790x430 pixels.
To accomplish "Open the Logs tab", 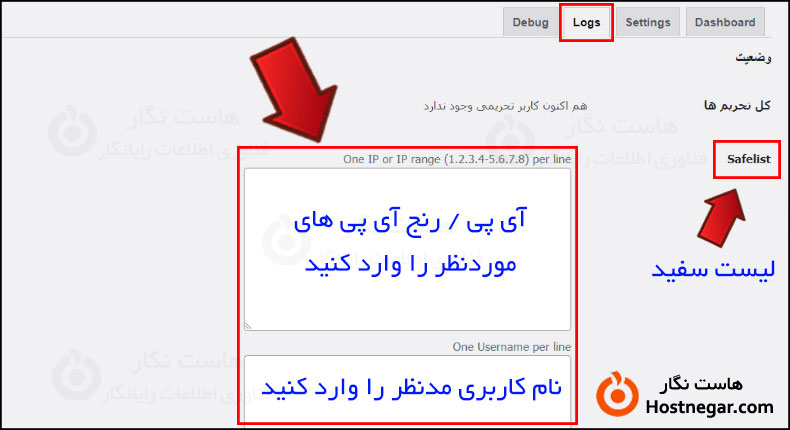I will 586,22.
